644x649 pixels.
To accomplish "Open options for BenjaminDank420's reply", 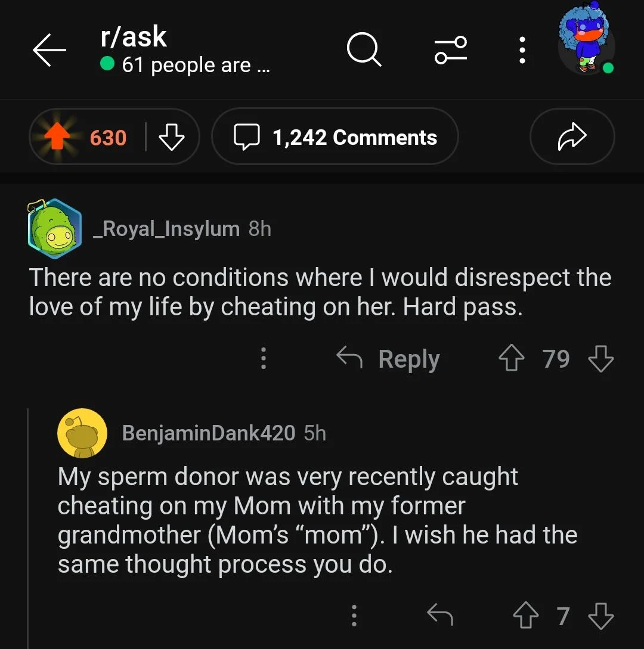I will point(354,616).
